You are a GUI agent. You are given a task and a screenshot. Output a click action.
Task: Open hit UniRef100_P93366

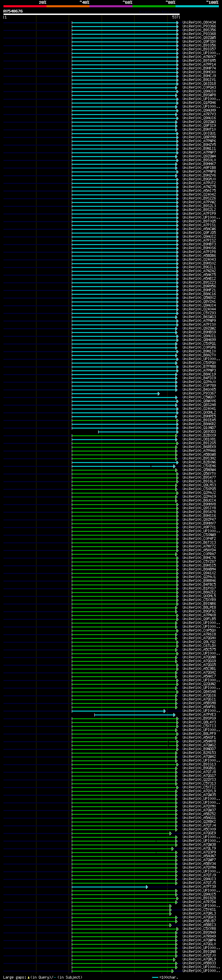(199, 26)
